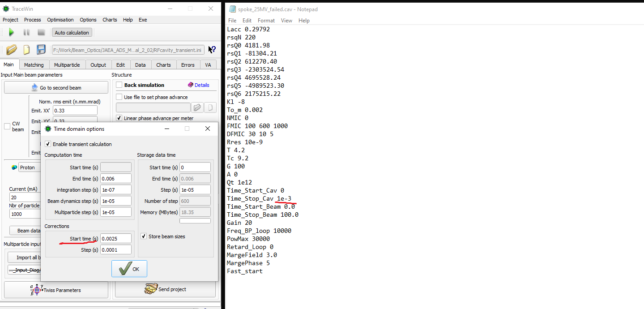Click the TraceWin app icon in title bar

tap(6, 9)
